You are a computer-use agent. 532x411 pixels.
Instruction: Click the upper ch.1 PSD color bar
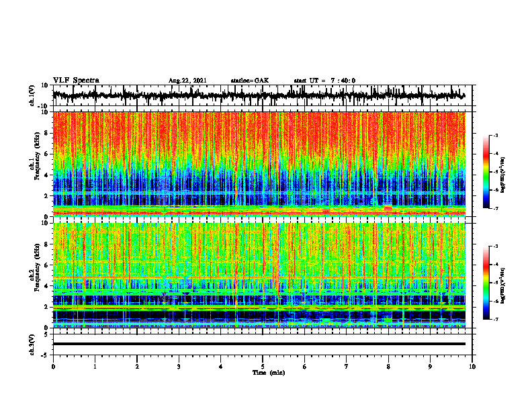(486, 172)
